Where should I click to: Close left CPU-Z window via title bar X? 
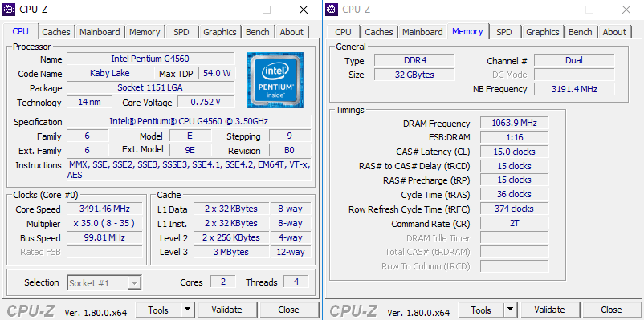tap(303, 10)
